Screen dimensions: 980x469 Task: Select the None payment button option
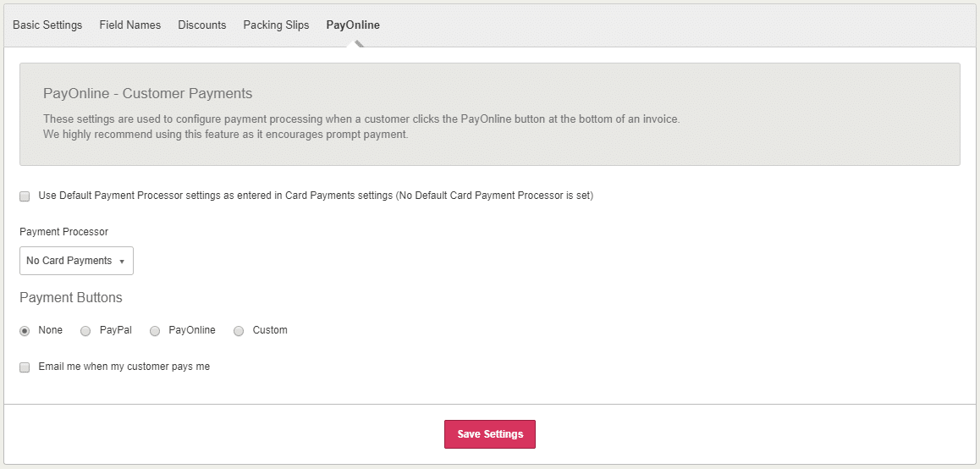(x=25, y=331)
